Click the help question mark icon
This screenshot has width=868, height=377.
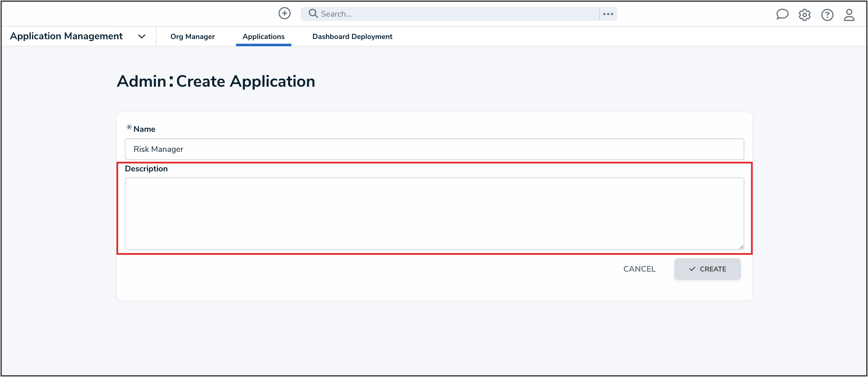click(827, 15)
